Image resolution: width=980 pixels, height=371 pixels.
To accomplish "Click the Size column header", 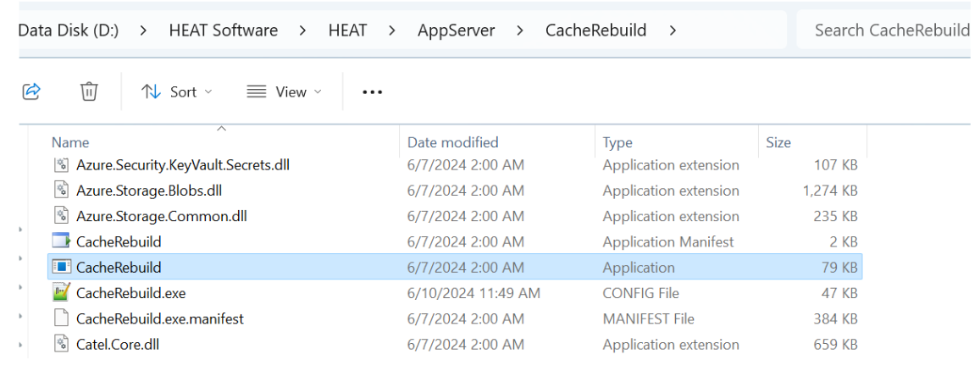I will point(778,142).
